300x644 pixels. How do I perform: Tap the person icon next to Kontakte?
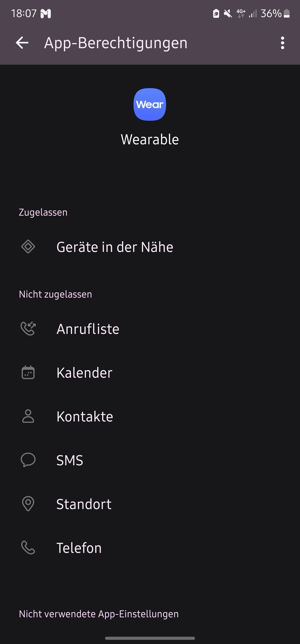(28, 416)
